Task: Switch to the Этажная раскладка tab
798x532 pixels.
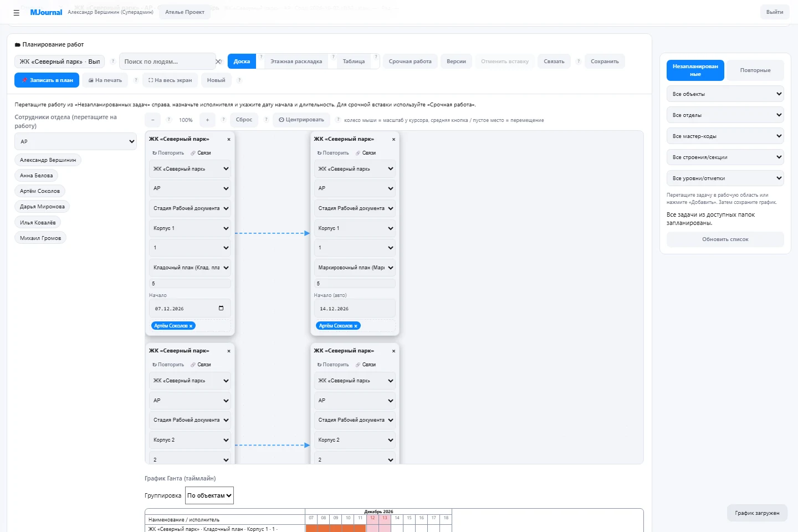Action: [x=296, y=62]
